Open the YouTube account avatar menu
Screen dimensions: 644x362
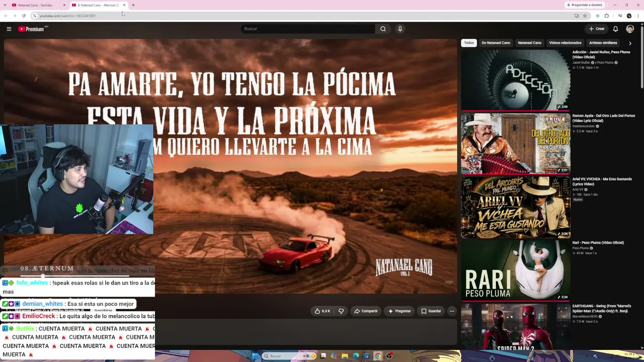(x=630, y=29)
